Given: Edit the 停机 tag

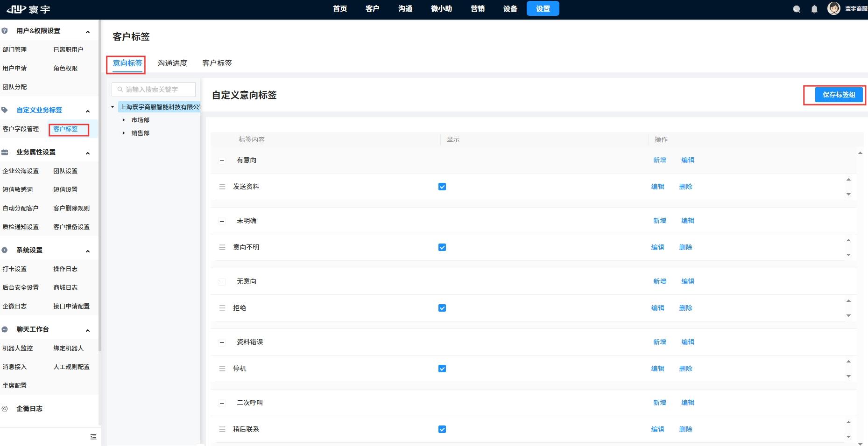Looking at the screenshot, I should click(x=658, y=369).
